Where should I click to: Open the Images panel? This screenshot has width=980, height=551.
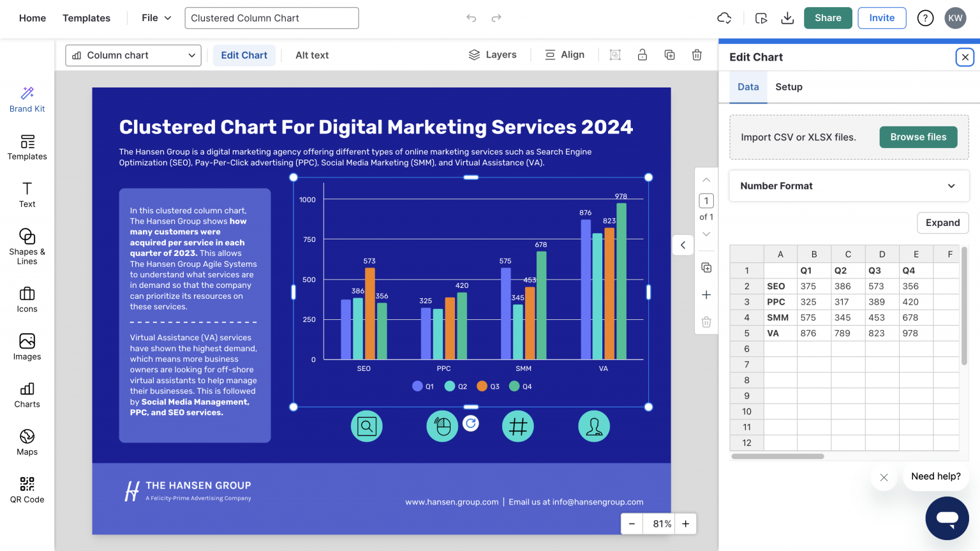(x=27, y=347)
